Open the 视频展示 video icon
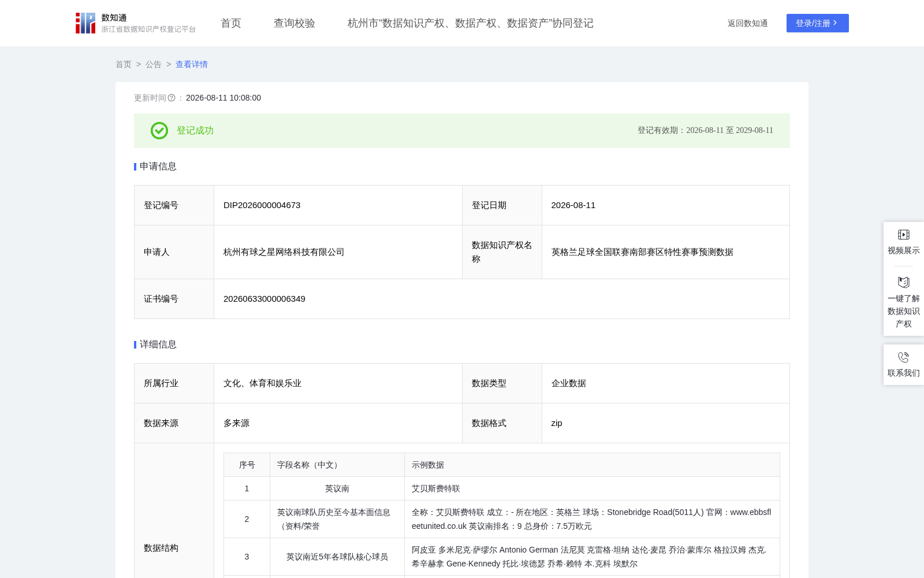 904,235
